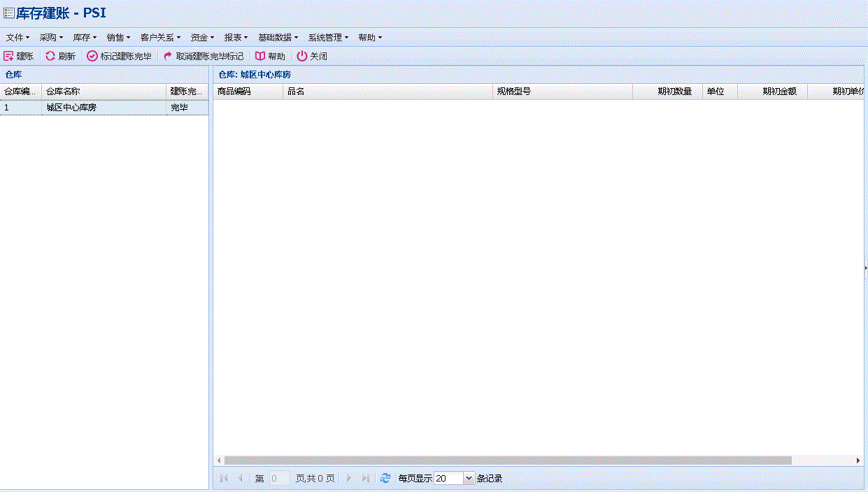
Task: Click the 品名 column header
Action: (388, 92)
